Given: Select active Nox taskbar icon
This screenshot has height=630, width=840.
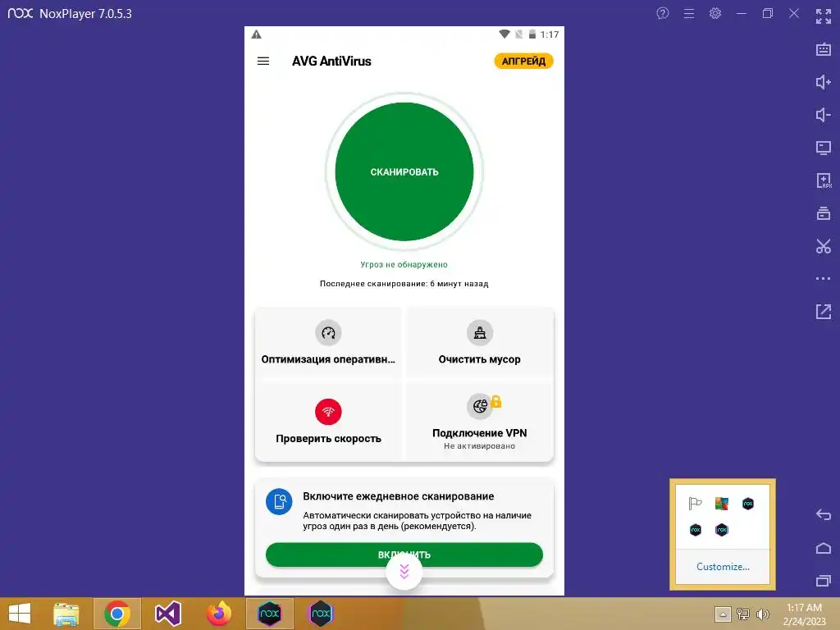Looking at the screenshot, I should [x=269, y=614].
